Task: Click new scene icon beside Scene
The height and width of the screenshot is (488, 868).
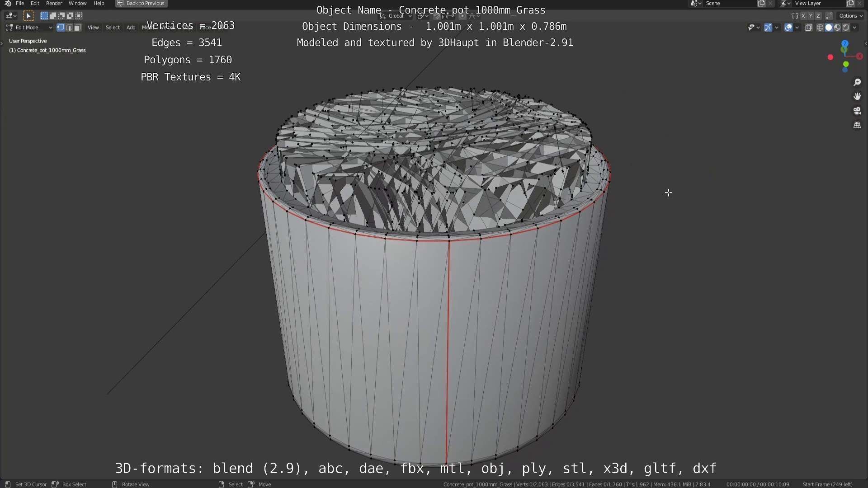Action: pos(761,3)
